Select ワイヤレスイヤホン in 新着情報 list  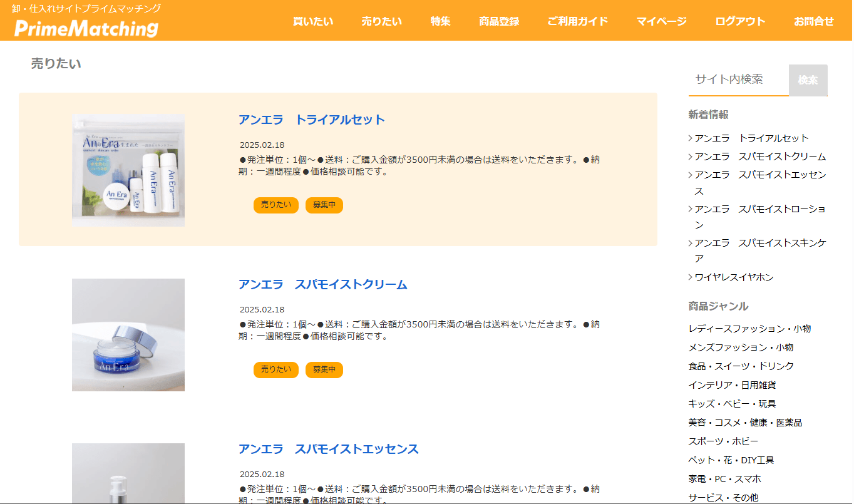coord(734,277)
